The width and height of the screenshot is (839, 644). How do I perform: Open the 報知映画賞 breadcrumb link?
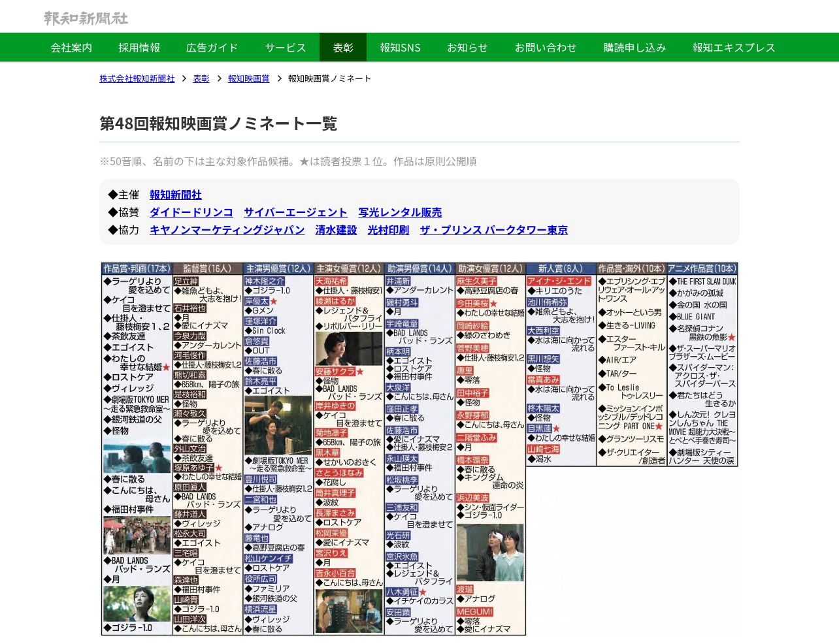pos(248,78)
